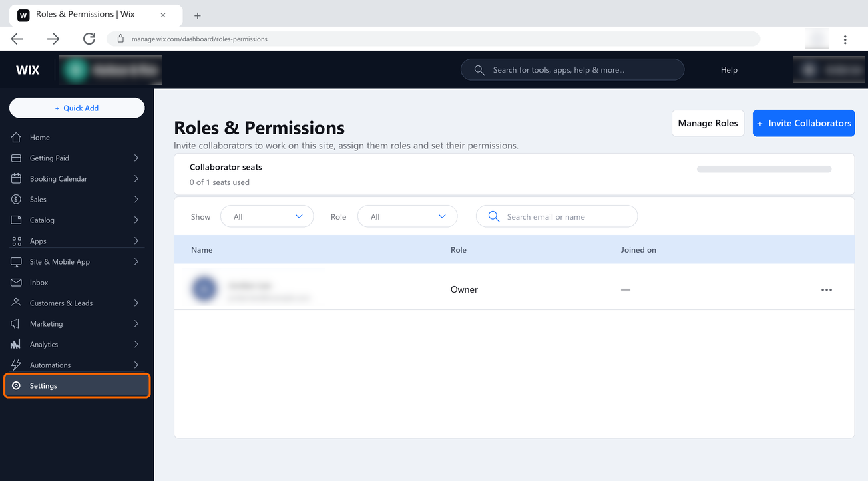Screen dimensions: 868x481
Task: Click the Booking Calendar icon
Action: [17, 179]
